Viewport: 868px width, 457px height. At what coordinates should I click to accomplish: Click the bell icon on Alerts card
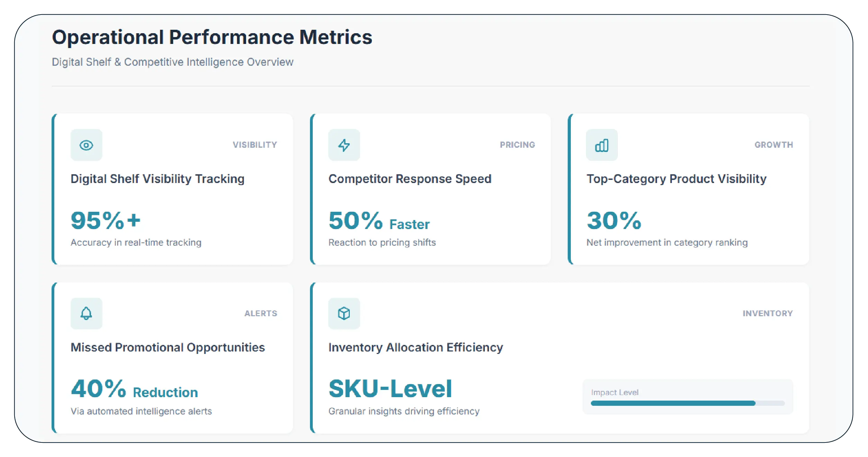point(86,313)
